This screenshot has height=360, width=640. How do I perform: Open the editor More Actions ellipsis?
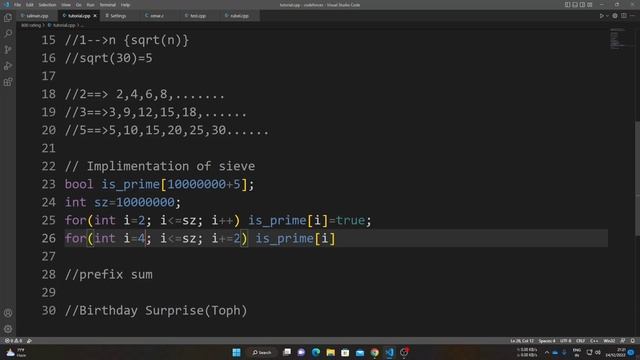pyautogui.click(x=633, y=16)
